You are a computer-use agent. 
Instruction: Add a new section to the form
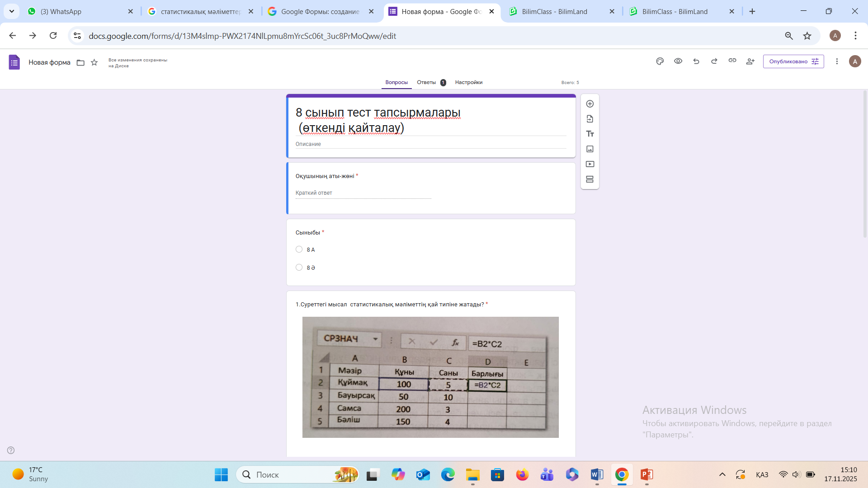(590, 179)
